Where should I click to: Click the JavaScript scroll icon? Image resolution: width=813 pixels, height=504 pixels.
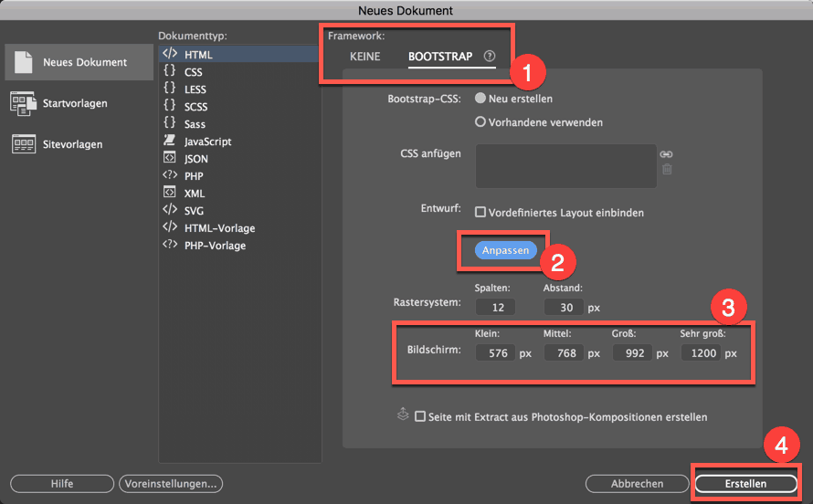(x=169, y=140)
